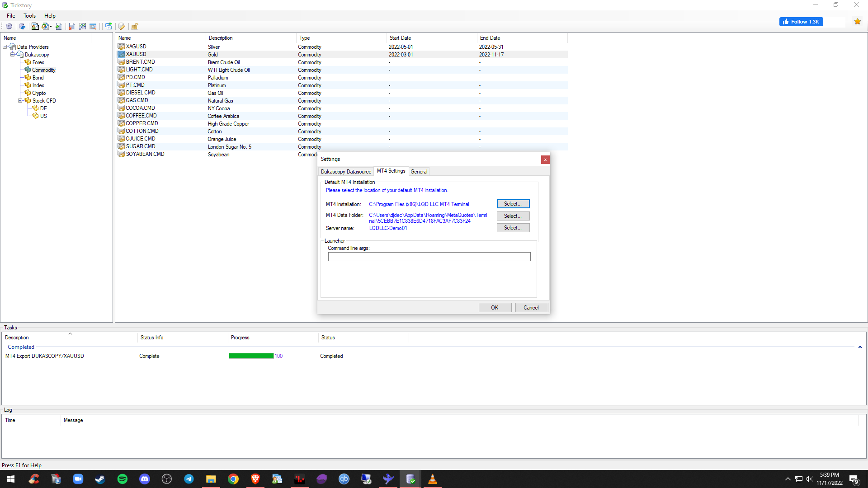Open Brave browser from the taskbar

[255, 479]
